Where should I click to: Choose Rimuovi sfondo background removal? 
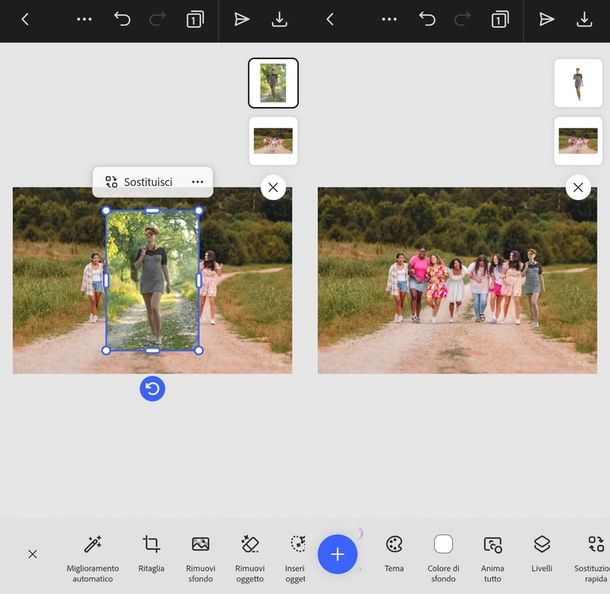[x=200, y=558]
